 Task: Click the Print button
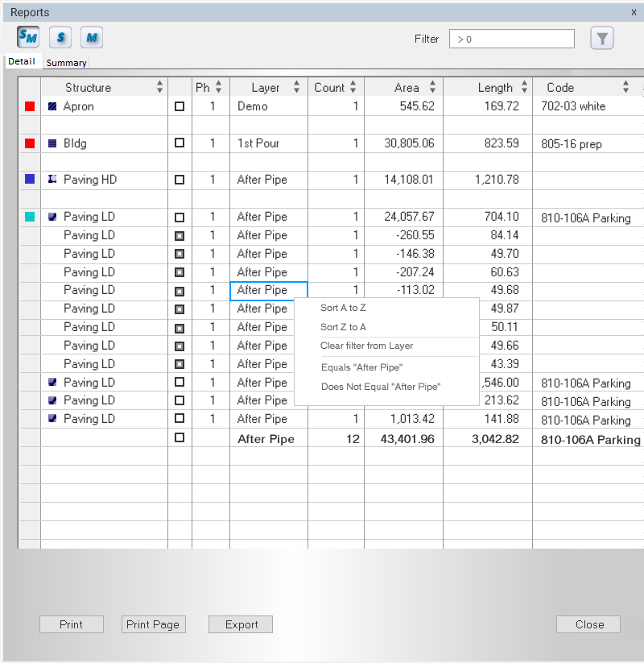[x=72, y=624]
